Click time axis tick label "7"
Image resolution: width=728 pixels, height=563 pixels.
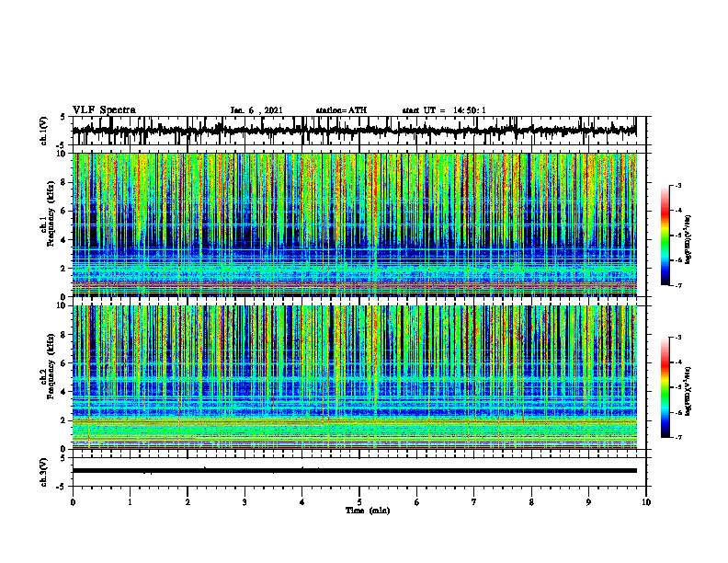click(x=474, y=502)
